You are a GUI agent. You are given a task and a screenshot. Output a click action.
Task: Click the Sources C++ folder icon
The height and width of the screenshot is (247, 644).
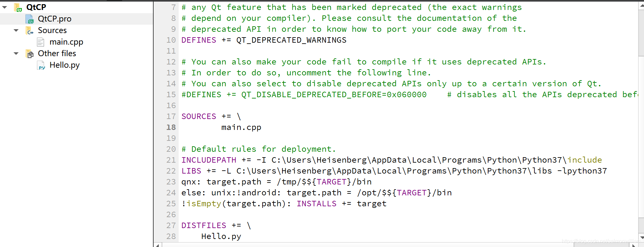coord(30,30)
